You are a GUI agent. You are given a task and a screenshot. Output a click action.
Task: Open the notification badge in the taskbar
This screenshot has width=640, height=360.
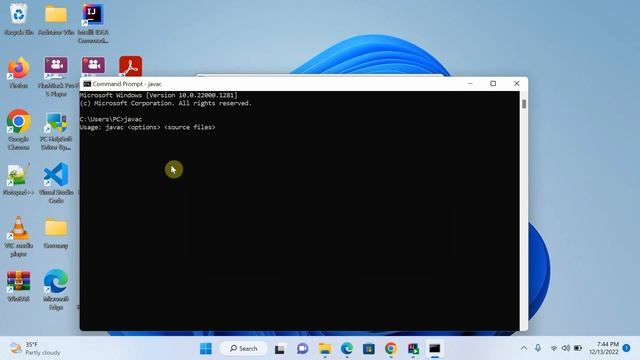tap(627, 348)
